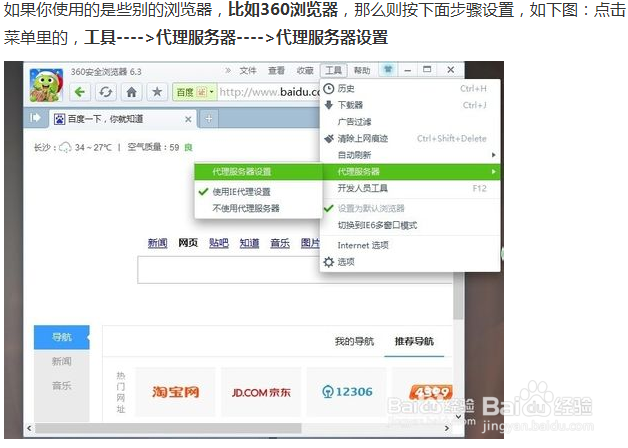628x448 pixels.
Task: Select 代理服务器设置 in the submenu
Action: tap(259, 172)
